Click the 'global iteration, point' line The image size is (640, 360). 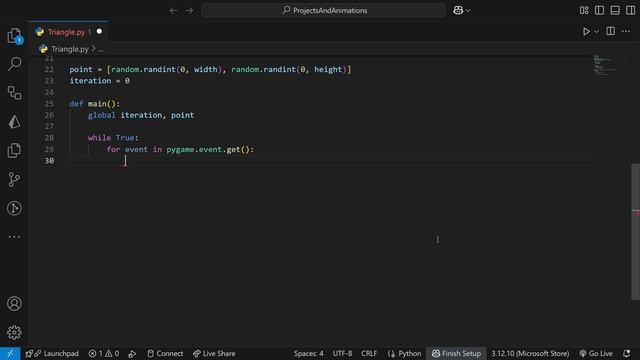click(x=141, y=115)
